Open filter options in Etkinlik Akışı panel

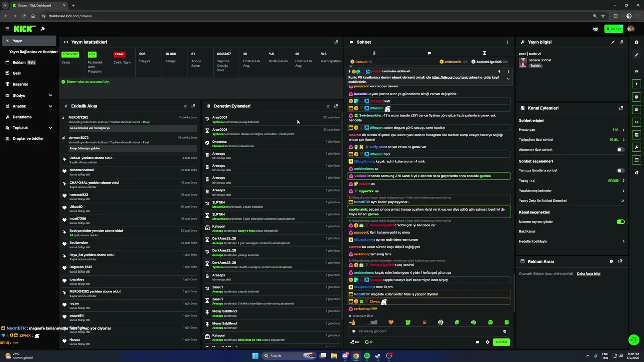[185, 106]
